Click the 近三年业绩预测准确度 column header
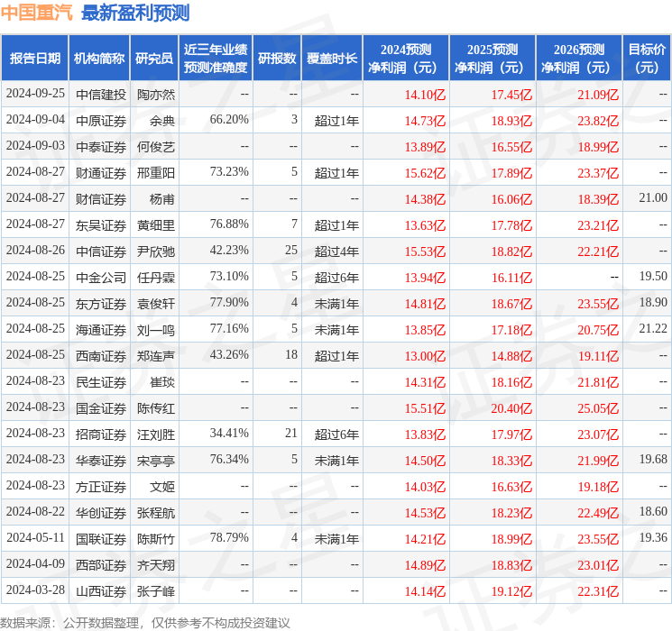 click(x=216, y=59)
